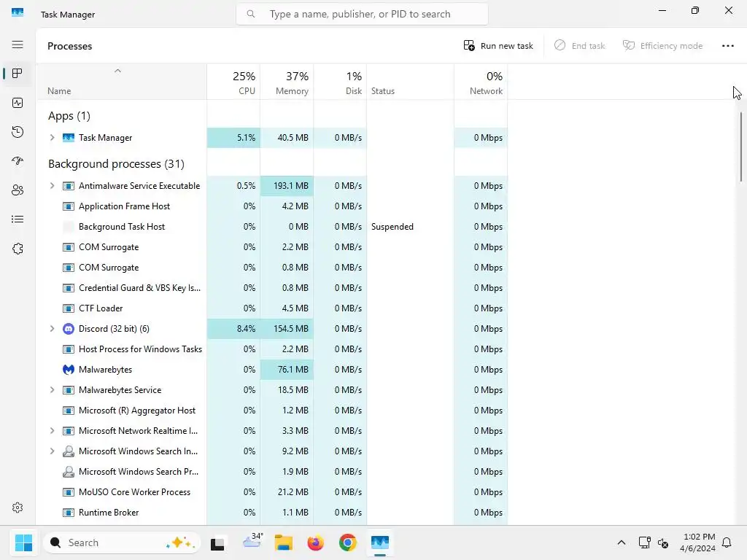This screenshot has width=747, height=560.
Task: Click the Suspended status text
Action: click(x=392, y=227)
